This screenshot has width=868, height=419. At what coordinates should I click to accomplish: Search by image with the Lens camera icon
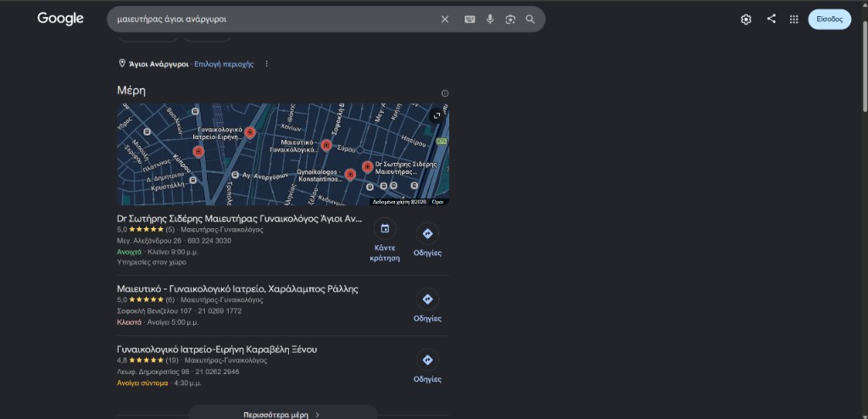click(509, 20)
